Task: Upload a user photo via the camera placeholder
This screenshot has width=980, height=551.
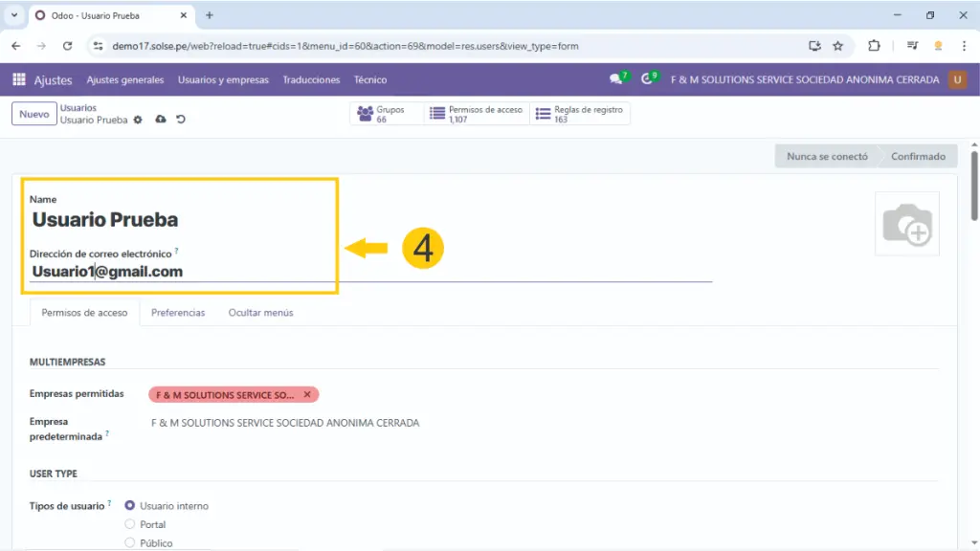Action: (x=906, y=224)
